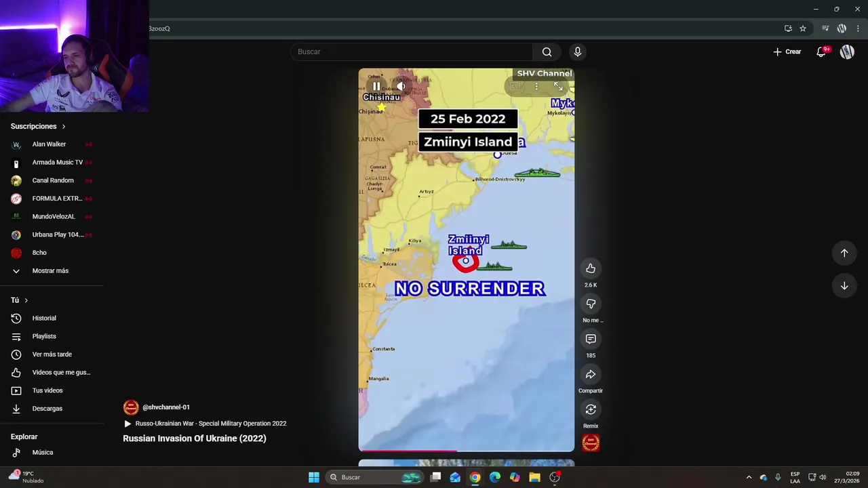This screenshot has width=868, height=488.
Task: Share this short via Compartir
Action: coord(591,374)
